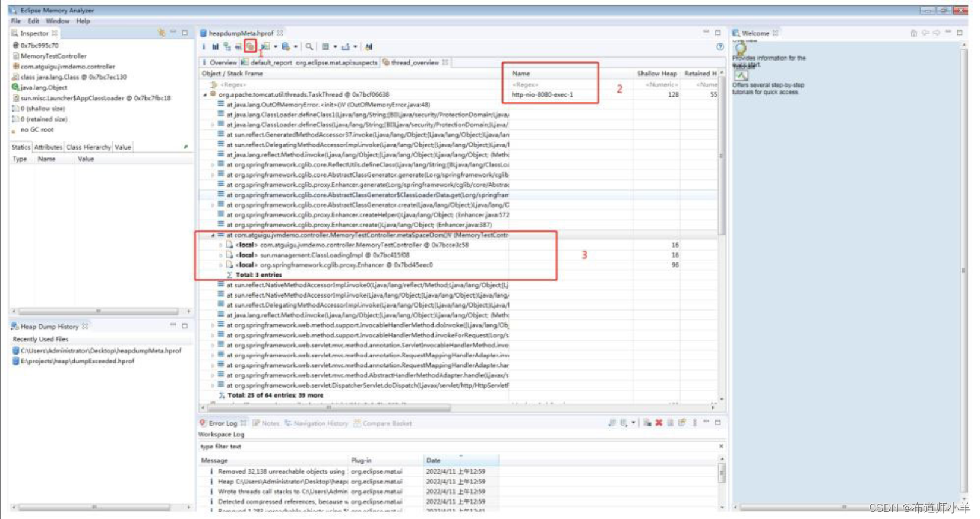The width and height of the screenshot is (980, 519).
Task: Expand the local ClassLoadingImpl entry
Action: tap(221, 255)
